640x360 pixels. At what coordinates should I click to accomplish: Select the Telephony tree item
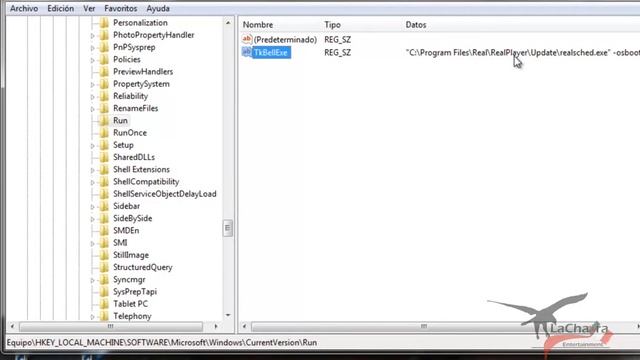[132, 316]
